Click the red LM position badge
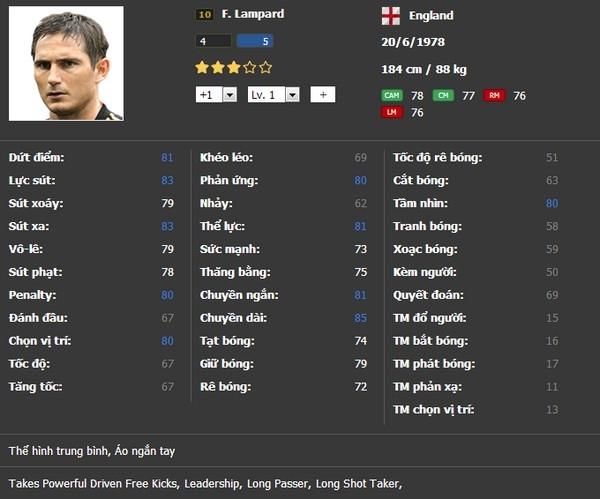The image size is (600, 499). click(x=391, y=113)
